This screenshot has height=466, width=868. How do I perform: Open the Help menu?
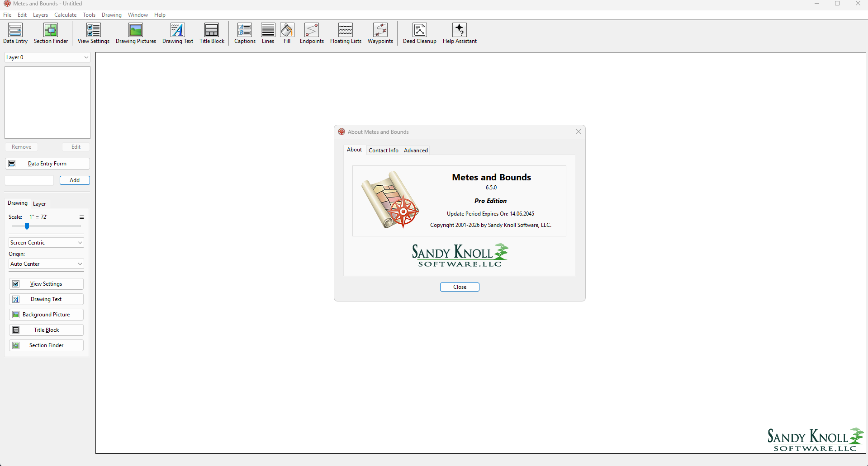click(160, 15)
